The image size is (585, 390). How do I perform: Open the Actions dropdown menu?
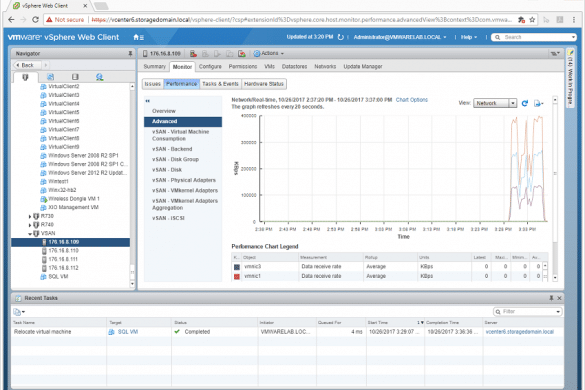coord(269,53)
